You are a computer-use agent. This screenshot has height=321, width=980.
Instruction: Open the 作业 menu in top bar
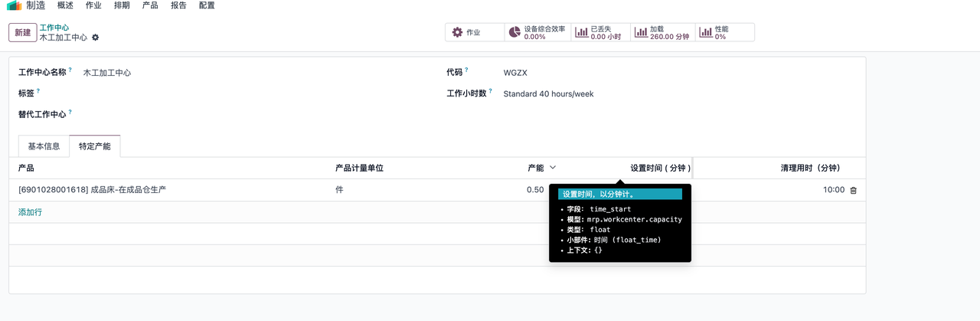pyautogui.click(x=93, y=5)
